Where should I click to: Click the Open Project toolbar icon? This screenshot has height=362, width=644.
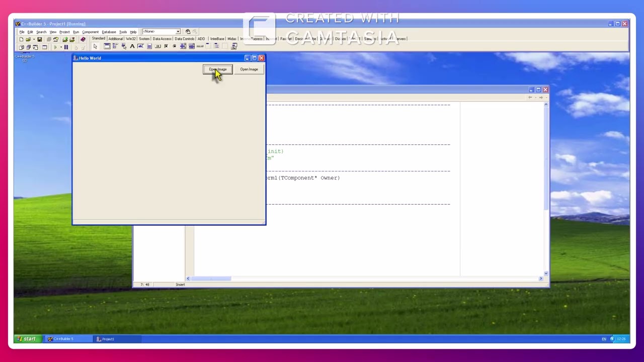tap(56, 40)
